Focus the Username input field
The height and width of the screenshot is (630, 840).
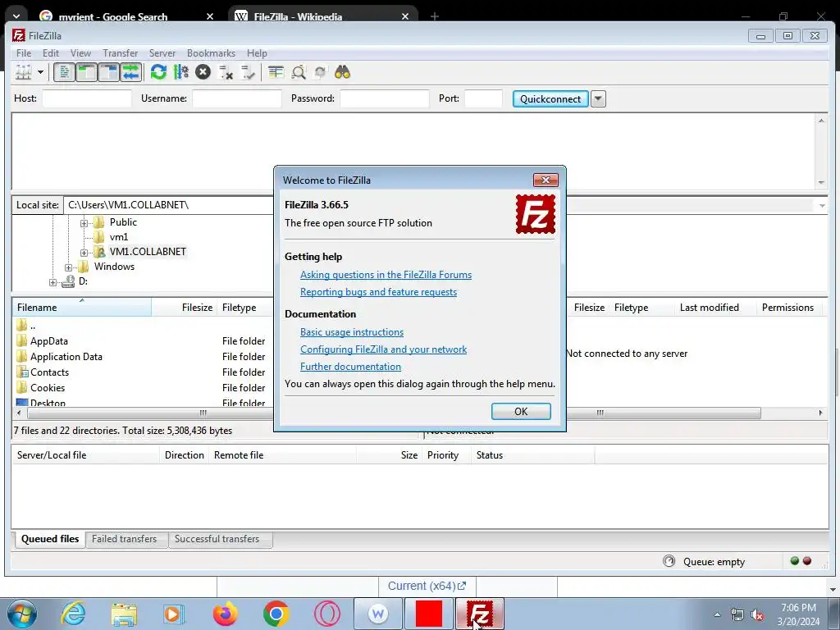[x=237, y=98]
